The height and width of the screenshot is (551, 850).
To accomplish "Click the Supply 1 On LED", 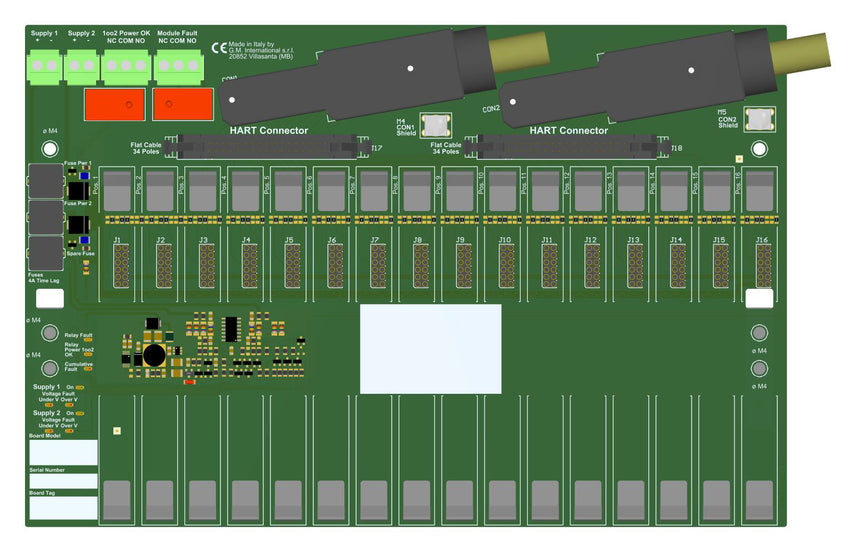I will (x=82, y=387).
